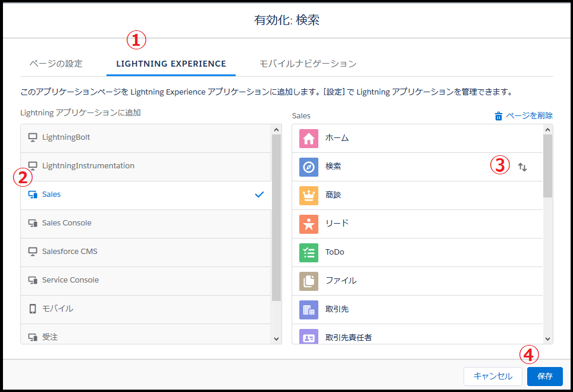Click the ファイル documents icon
The image size is (573, 392).
(308, 281)
